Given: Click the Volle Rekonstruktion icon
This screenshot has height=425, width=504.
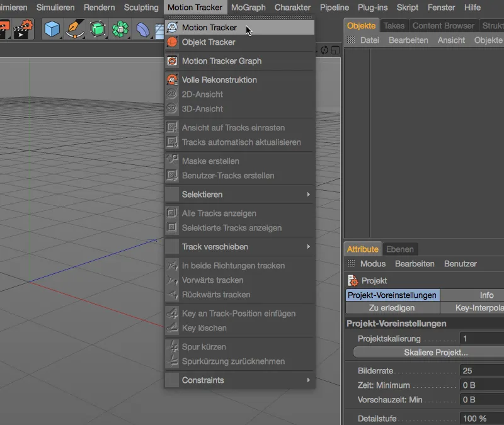Looking at the screenshot, I should 172,80.
